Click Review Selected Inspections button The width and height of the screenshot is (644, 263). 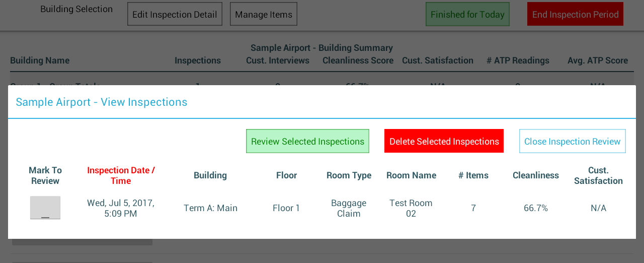pyautogui.click(x=307, y=141)
